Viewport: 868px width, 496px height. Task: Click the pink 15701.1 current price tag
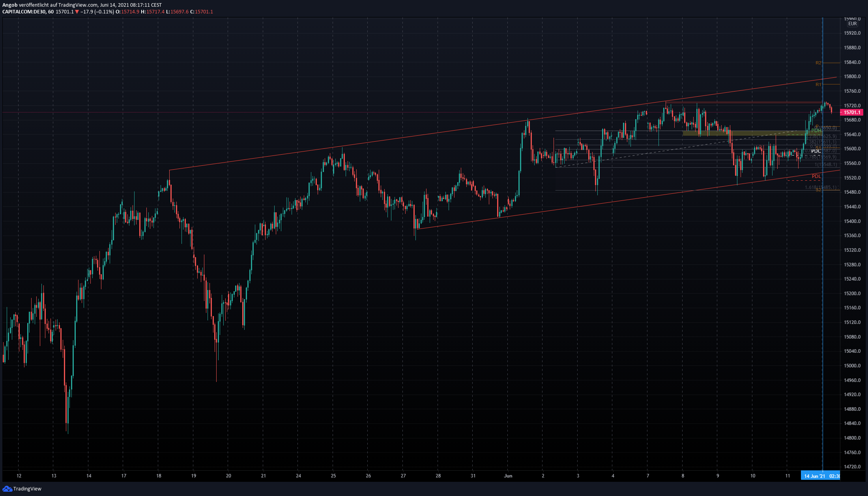tap(851, 112)
